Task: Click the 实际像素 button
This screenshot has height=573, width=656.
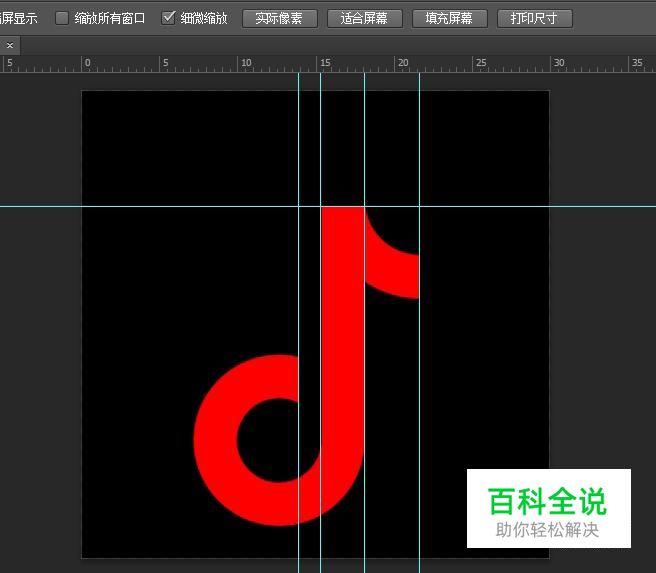Action: click(279, 18)
